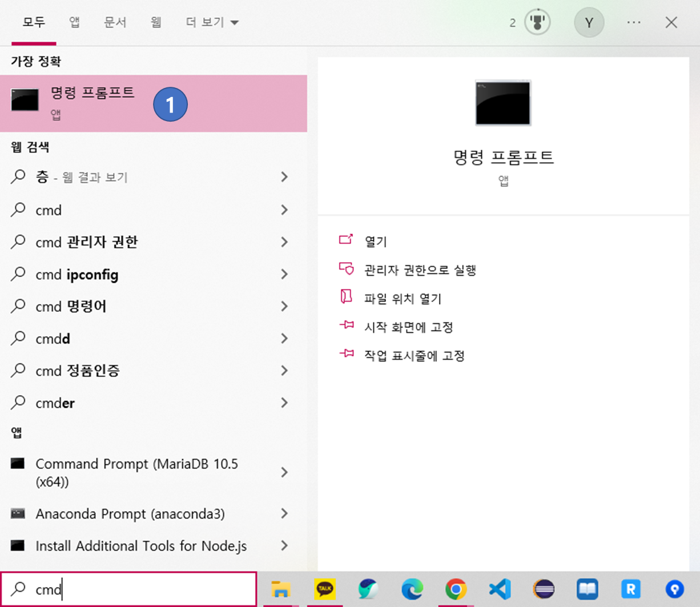This screenshot has height=607, width=700.
Task: Switch to the 앱 tab
Action: (74, 22)
